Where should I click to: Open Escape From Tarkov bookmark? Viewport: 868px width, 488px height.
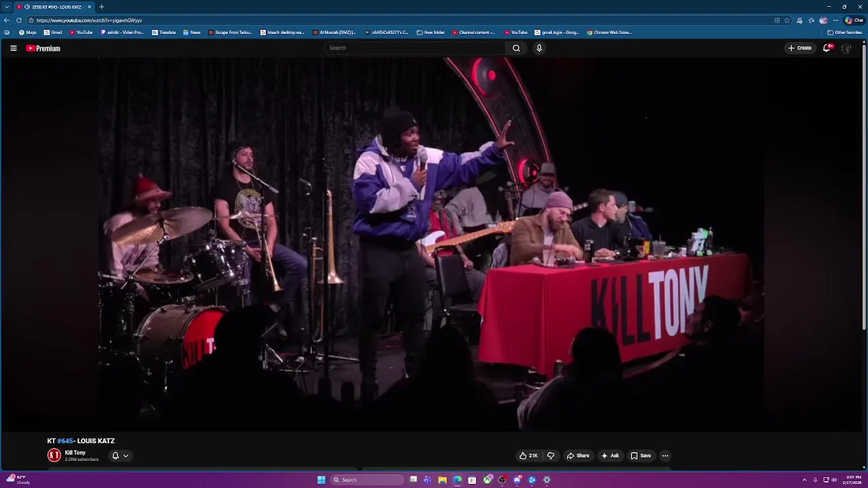click(x=231, y=33)
